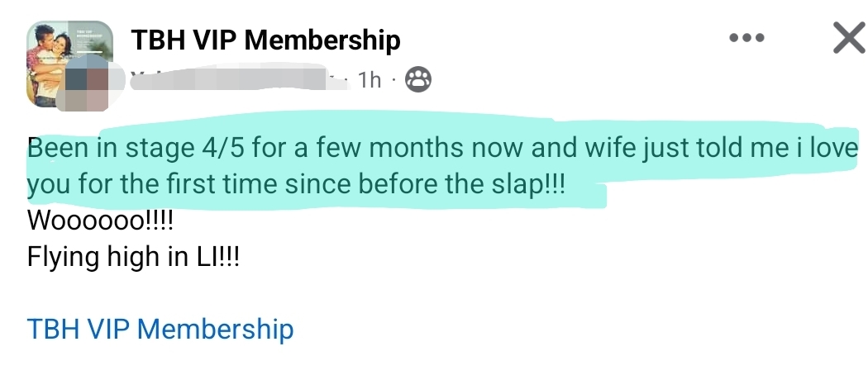Viewport: 868px width, 375px height.
Task: Open the blue TBH VIP Membership link
Action: [x=160, y=329]
